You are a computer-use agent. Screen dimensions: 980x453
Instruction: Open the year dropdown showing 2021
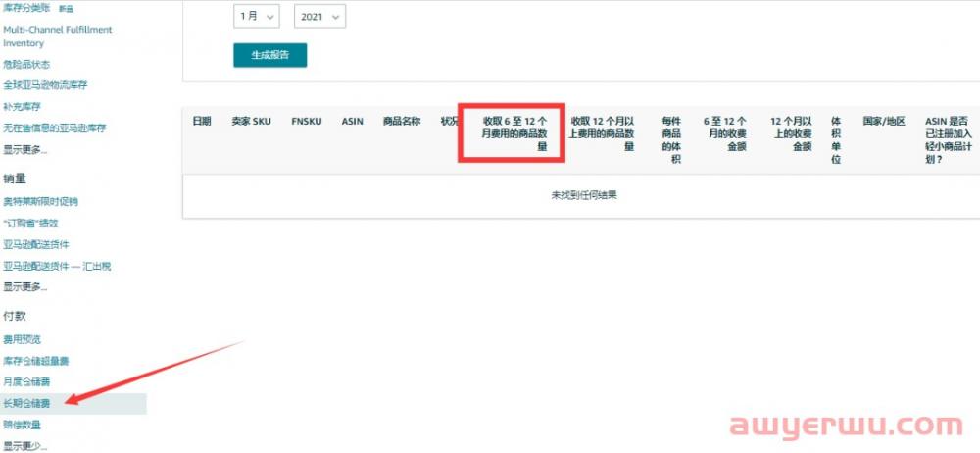click(319, 17)
